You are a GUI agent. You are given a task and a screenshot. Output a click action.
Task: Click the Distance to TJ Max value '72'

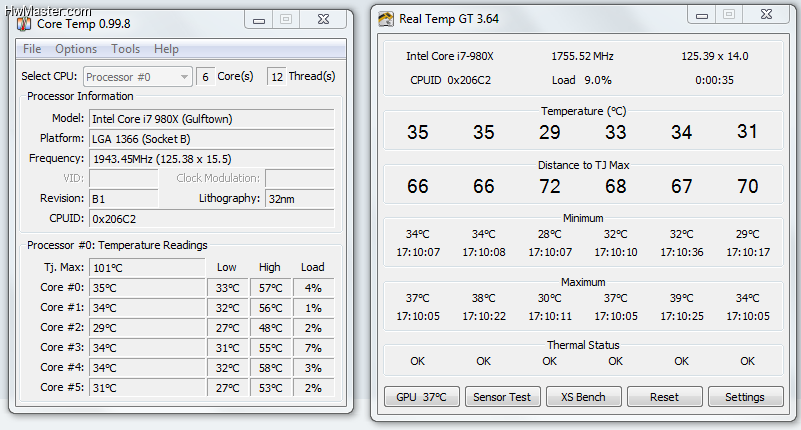click(550, 186)
